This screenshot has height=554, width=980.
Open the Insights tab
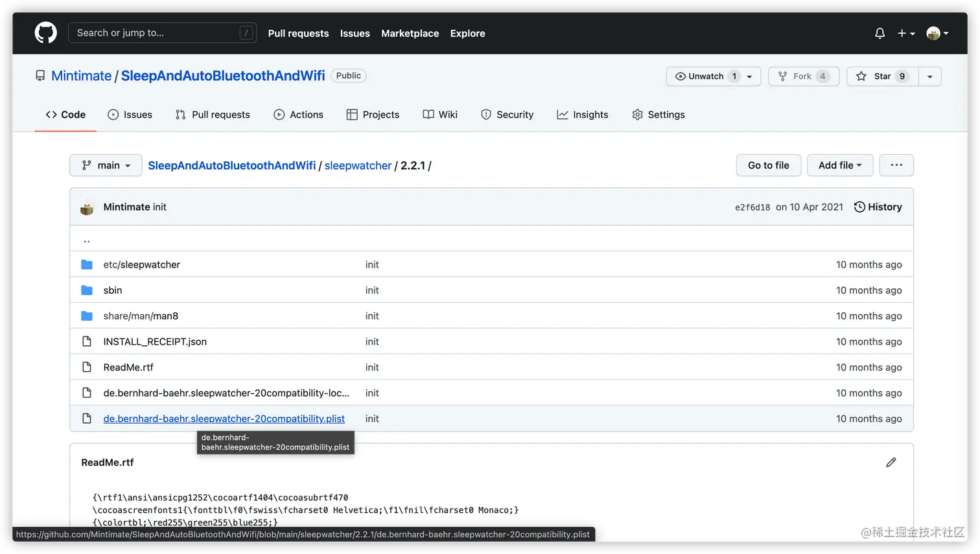[x=582, y=115]
